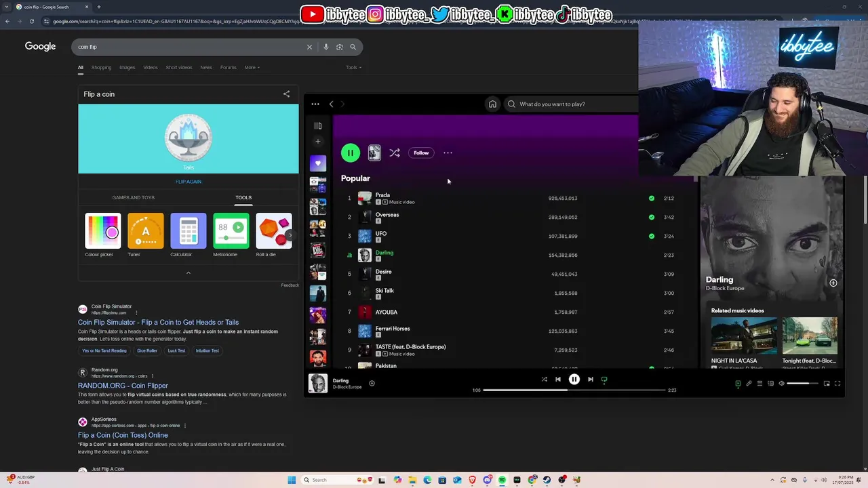Viewport: 868px width, 488px height.
Task: Toggle repeat in player bar
Action: [604, 380]
